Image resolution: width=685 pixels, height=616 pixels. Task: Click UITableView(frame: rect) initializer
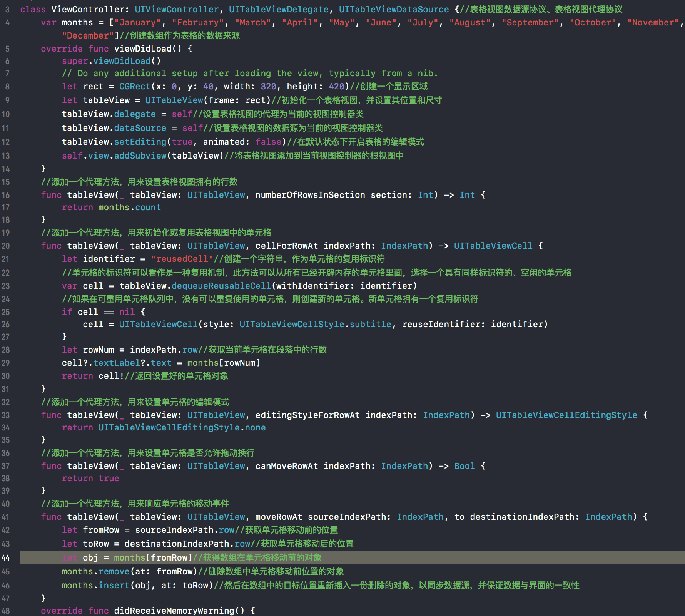[208, 100]
